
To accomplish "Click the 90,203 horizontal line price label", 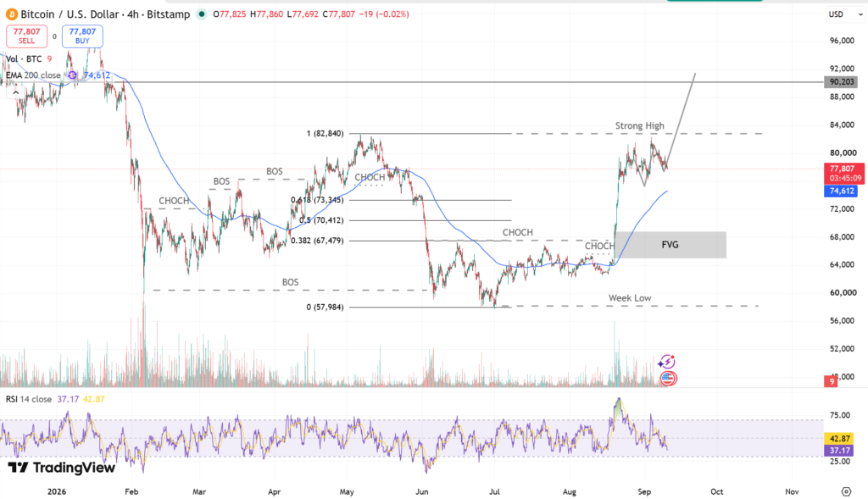I will tap(842, 82).
